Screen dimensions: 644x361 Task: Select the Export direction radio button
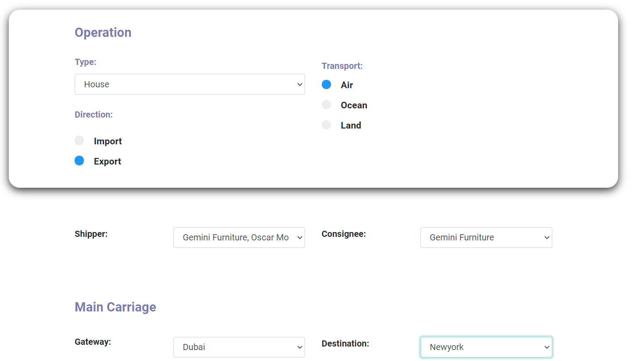point(79,161)
